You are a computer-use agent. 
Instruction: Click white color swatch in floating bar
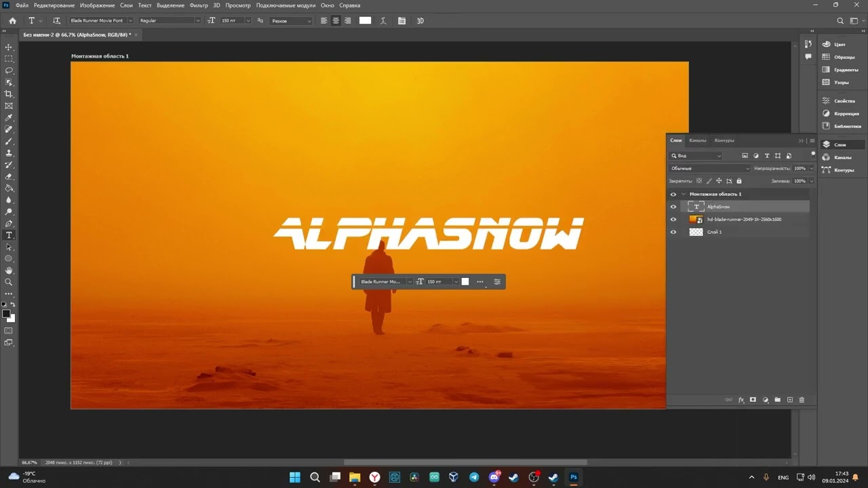pos(465,281)
